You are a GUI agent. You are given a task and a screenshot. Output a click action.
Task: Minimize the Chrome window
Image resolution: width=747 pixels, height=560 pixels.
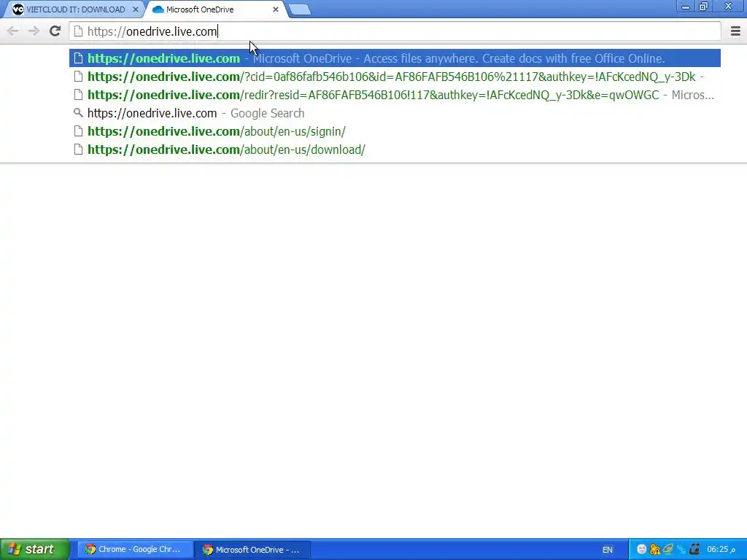coord(686,7)
